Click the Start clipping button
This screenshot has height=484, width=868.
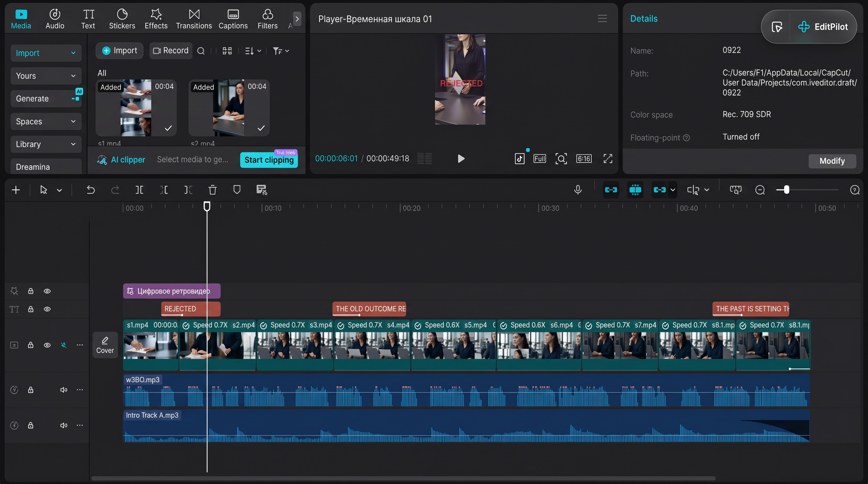[x=269, y=159]
